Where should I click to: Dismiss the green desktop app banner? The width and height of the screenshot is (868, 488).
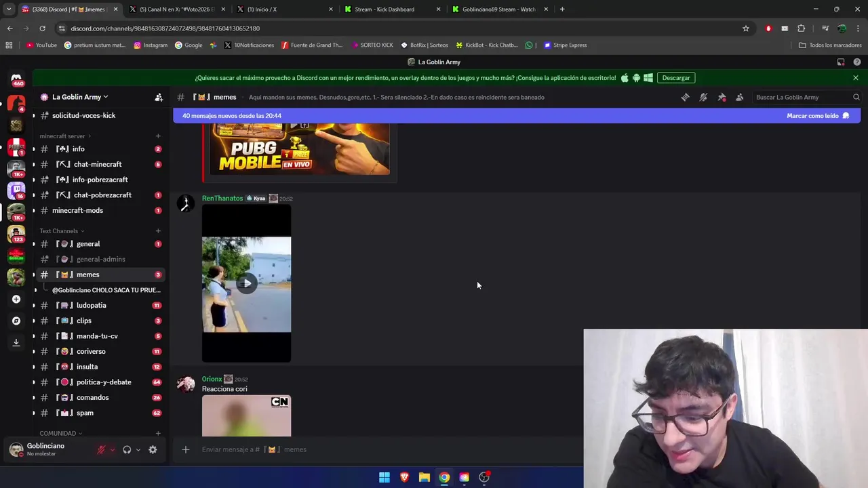tap(856, 78)
